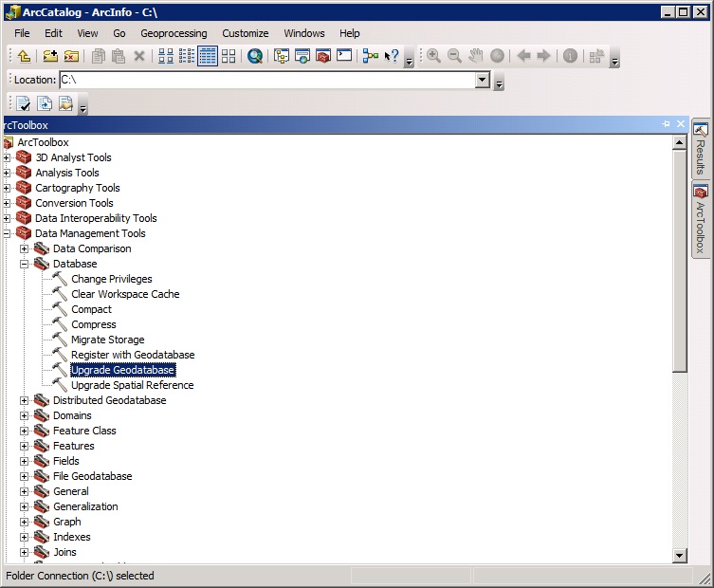Open the Search window icon
The width and height of the screenshot is (714, 588).
click(254, 56)
